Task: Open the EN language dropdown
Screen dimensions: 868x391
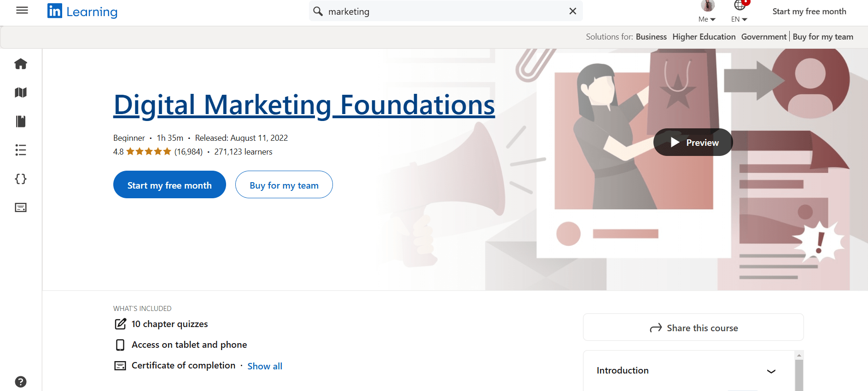Action: click(739, 19)
